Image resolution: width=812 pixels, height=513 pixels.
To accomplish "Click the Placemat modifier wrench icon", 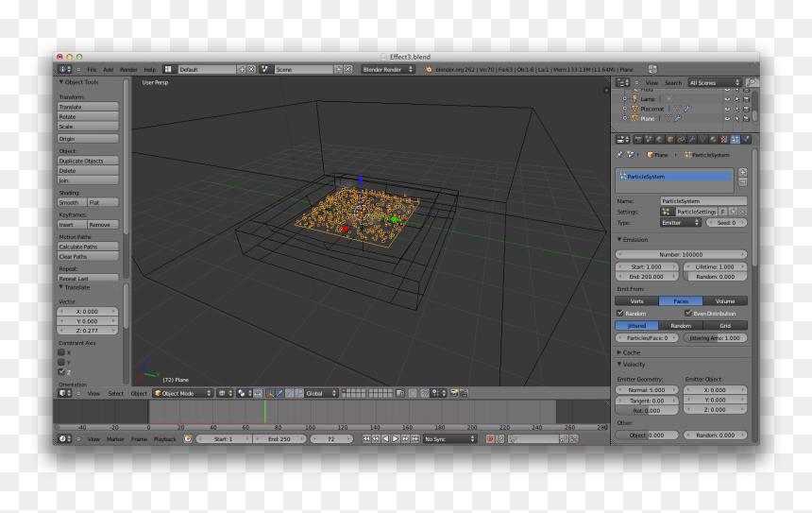I will 687,109.
